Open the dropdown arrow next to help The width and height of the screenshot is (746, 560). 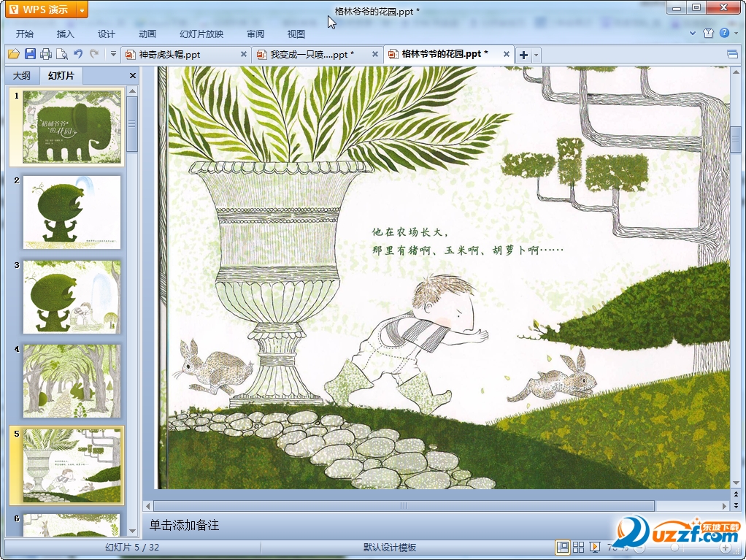736,34
